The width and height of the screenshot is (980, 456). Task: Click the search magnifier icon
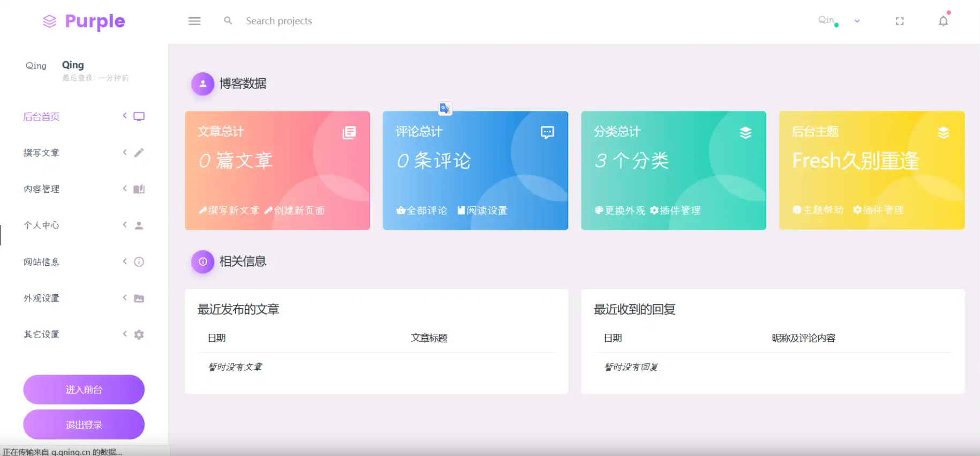pos(228,20)
